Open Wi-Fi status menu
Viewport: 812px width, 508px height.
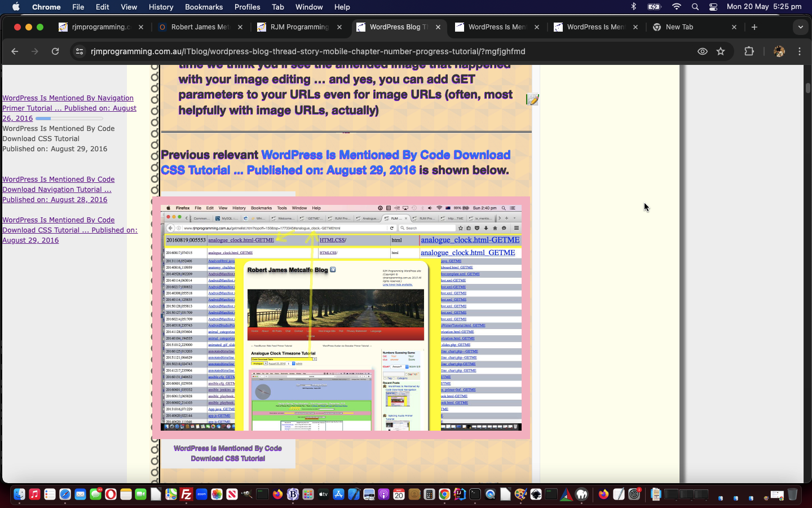[677, 7]
